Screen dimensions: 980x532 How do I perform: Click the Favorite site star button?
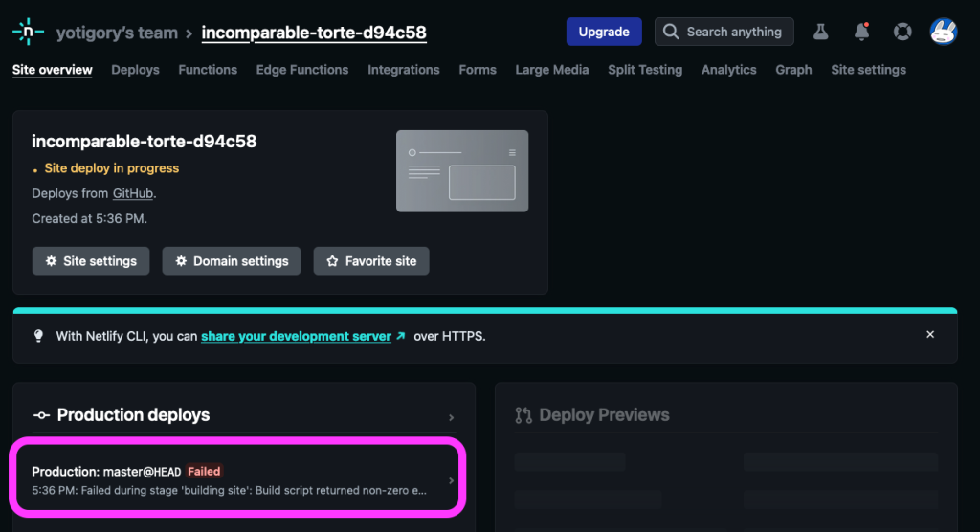(371, 261)
